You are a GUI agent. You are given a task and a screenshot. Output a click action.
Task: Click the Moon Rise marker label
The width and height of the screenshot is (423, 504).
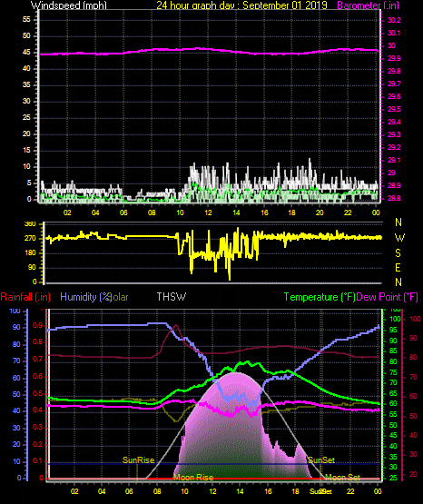(x=193, y=478)
